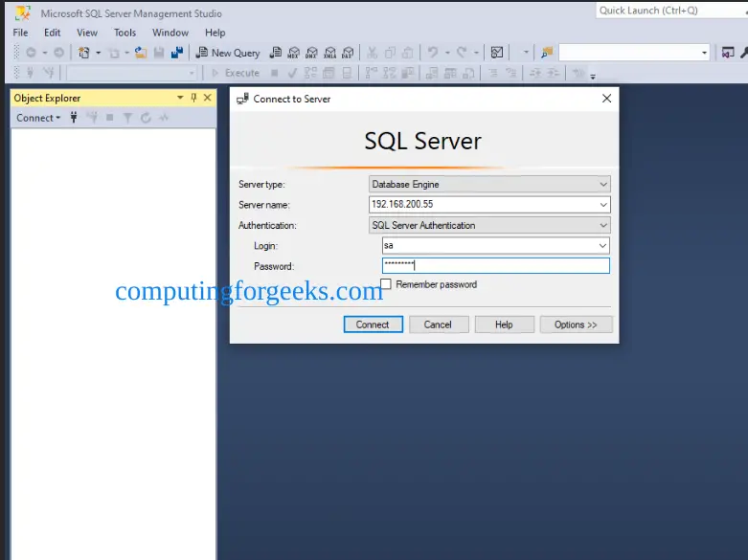The width and height of the screenshot is (748, 560).
Task: Open the Find combo box dropdown in toolbar
Action: point(704,53)
